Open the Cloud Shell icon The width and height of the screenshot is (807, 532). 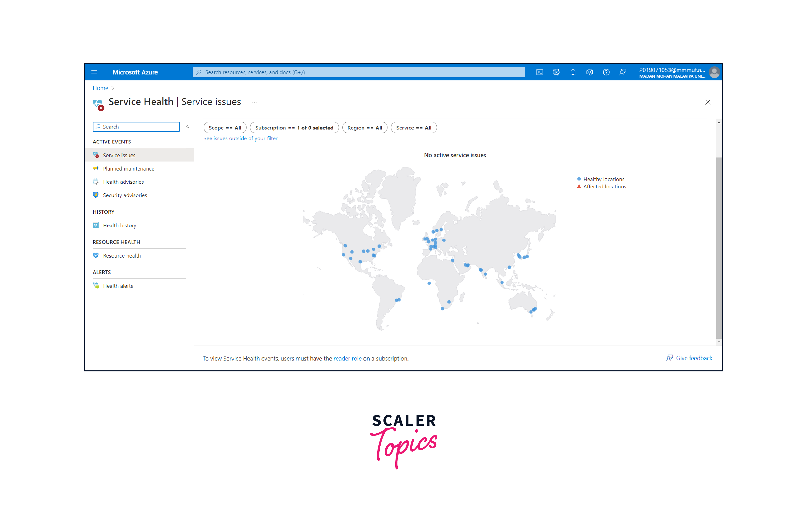click(x=539, y=72)
